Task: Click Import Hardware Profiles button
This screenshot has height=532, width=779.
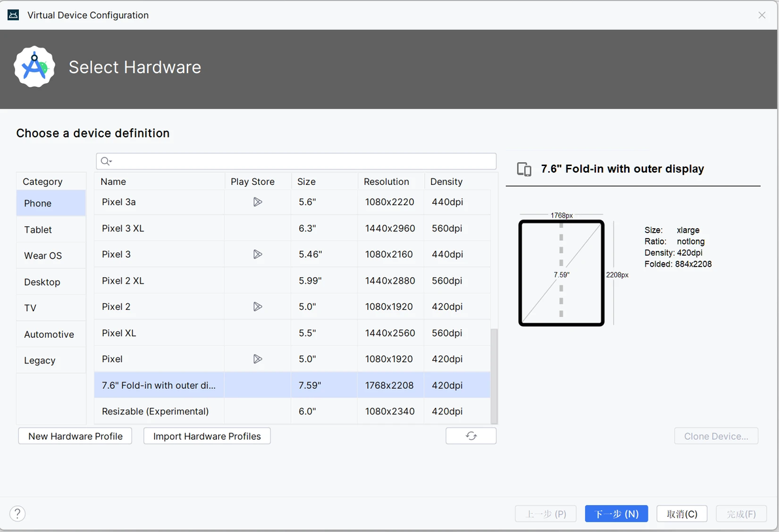Action: [x=207, y=436]
